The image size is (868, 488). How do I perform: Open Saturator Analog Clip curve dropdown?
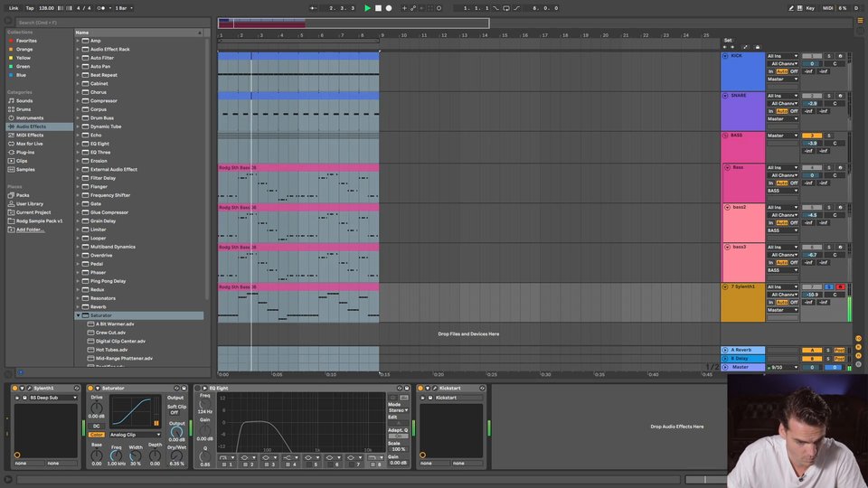(x=135, y=435)
